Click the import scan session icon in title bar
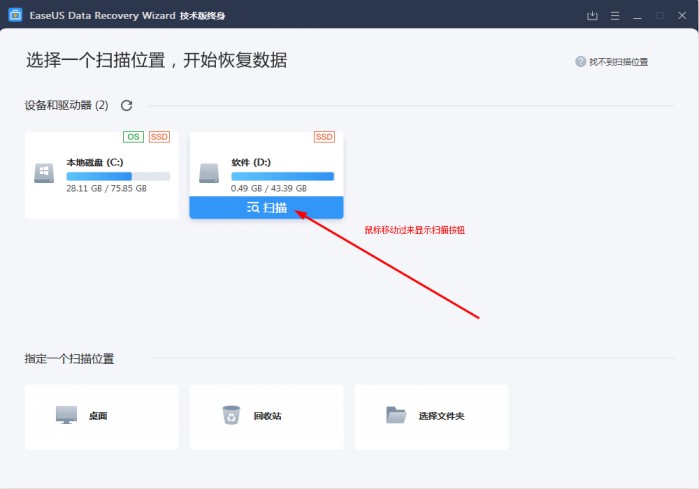Screen dimensions: 699x489 tap(592, 16)
